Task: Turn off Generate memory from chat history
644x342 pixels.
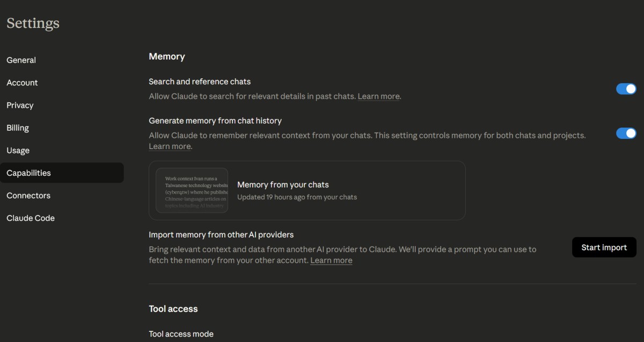Action: [626, 133]
